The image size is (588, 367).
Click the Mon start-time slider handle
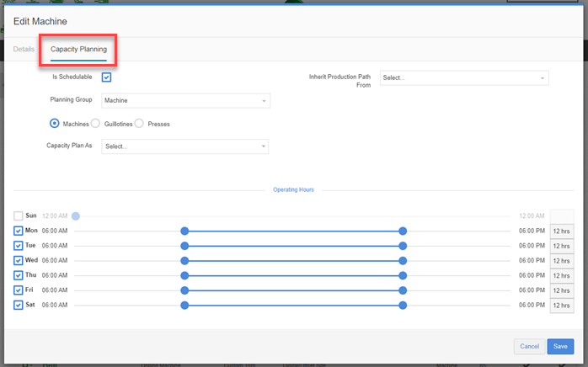click(x=184, y=231)
